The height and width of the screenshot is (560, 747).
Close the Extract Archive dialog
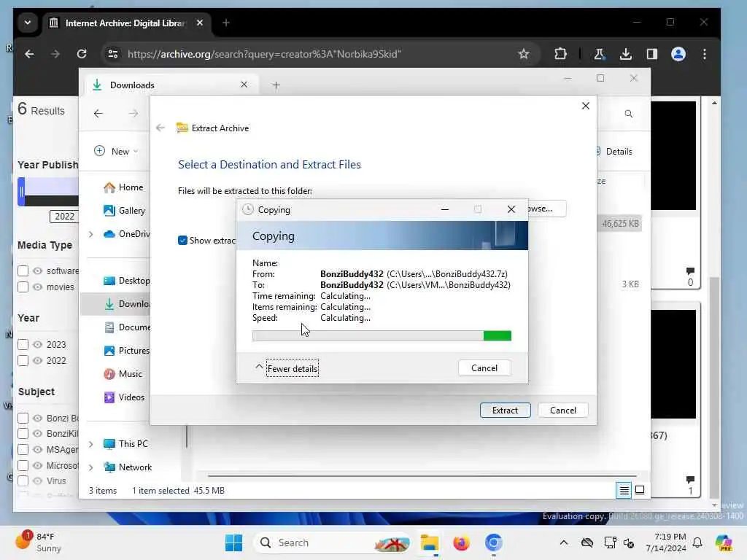[x=586, y=106]
